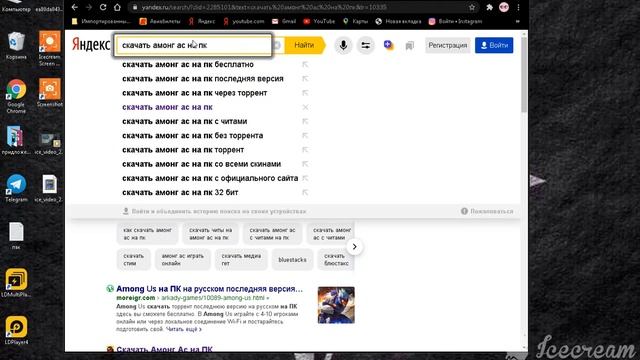Insert the 'последняя версия' suggestion using its arrow icon
640x360 pixels.
(305, 79)
